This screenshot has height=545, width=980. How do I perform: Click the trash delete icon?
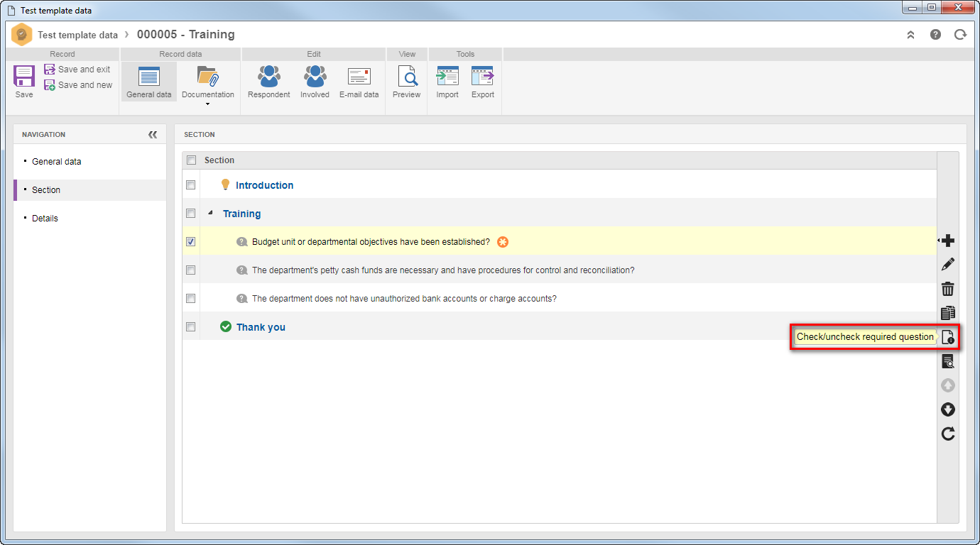click(x=948, y=289)
